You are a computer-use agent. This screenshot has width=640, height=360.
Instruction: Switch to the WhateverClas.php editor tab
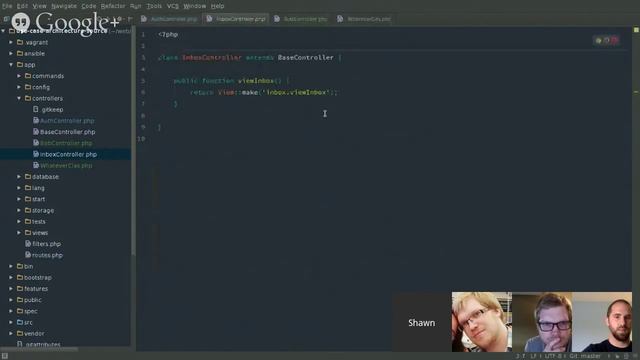pos(364,19)
